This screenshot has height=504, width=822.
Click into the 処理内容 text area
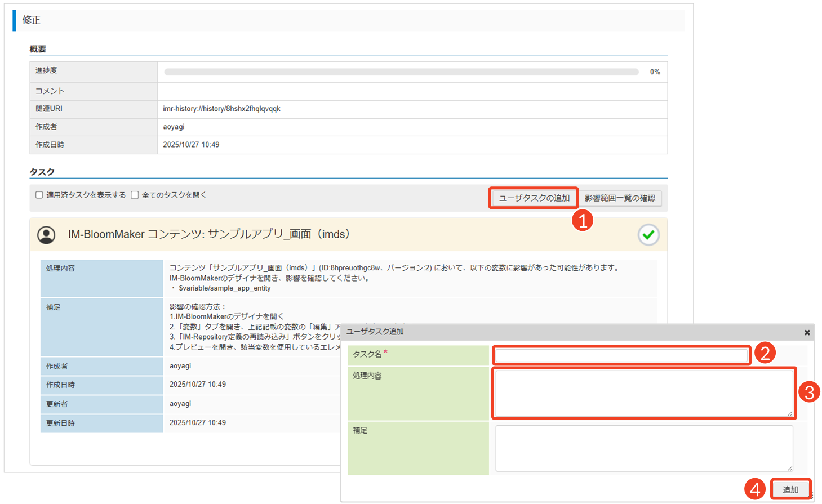(643, 393)
